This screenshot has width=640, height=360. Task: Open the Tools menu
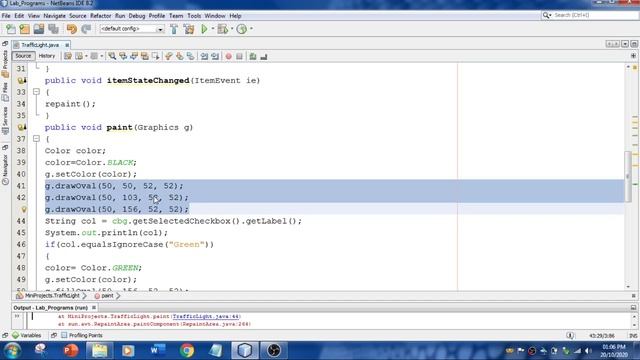194,16
